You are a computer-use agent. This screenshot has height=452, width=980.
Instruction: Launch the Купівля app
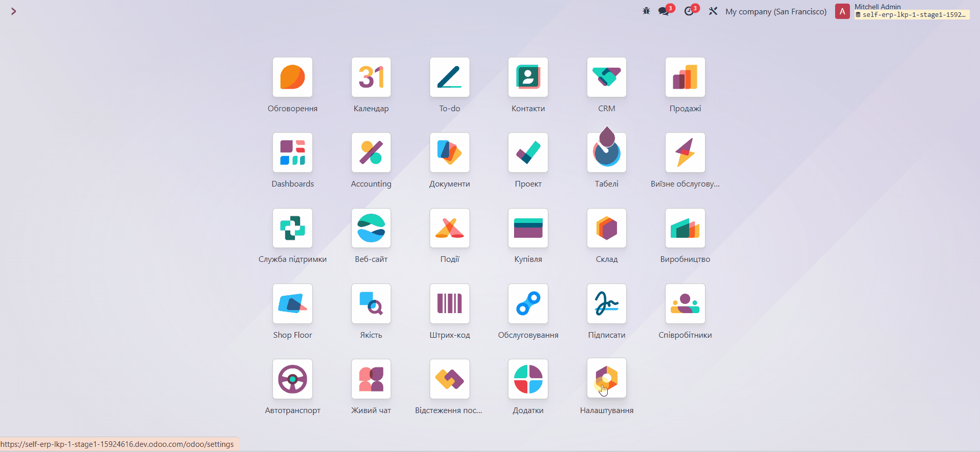[528, 228]
